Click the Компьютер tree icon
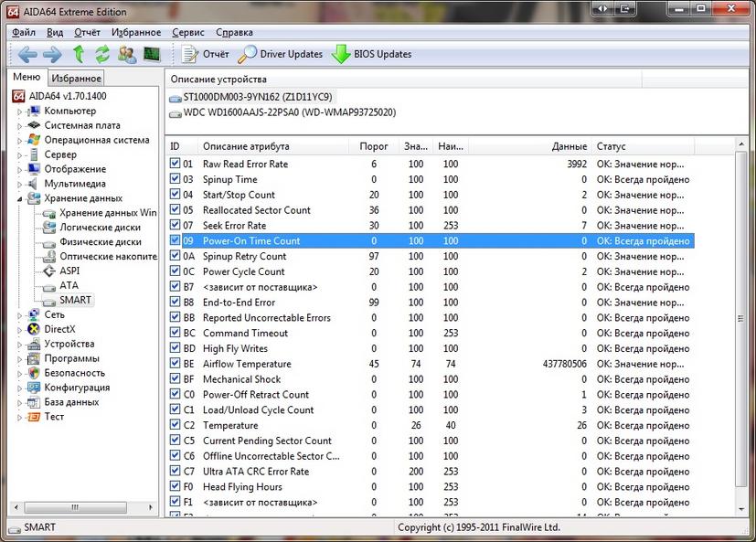 [34, 112]
